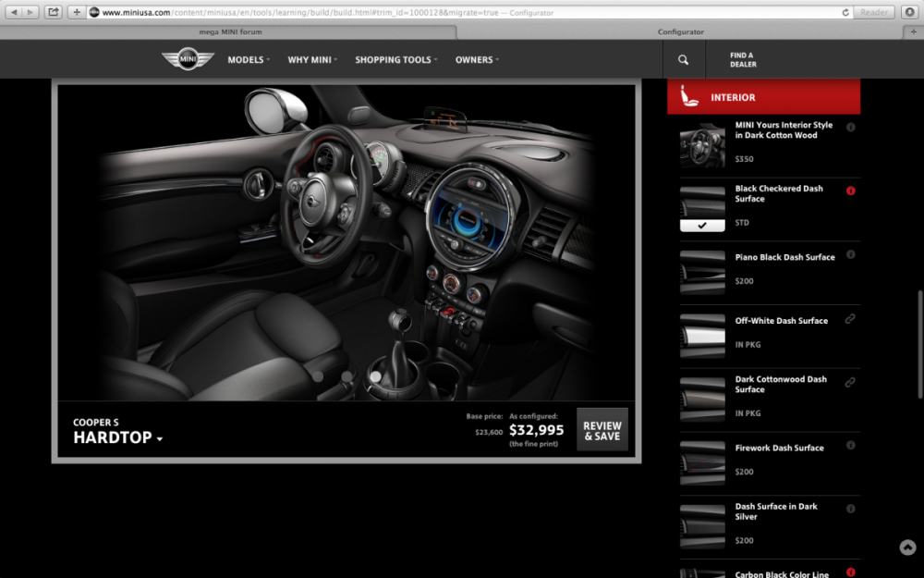Expand the MODELS menu
Viewport: 924px width, 578px height.
(x=248, y=59)
